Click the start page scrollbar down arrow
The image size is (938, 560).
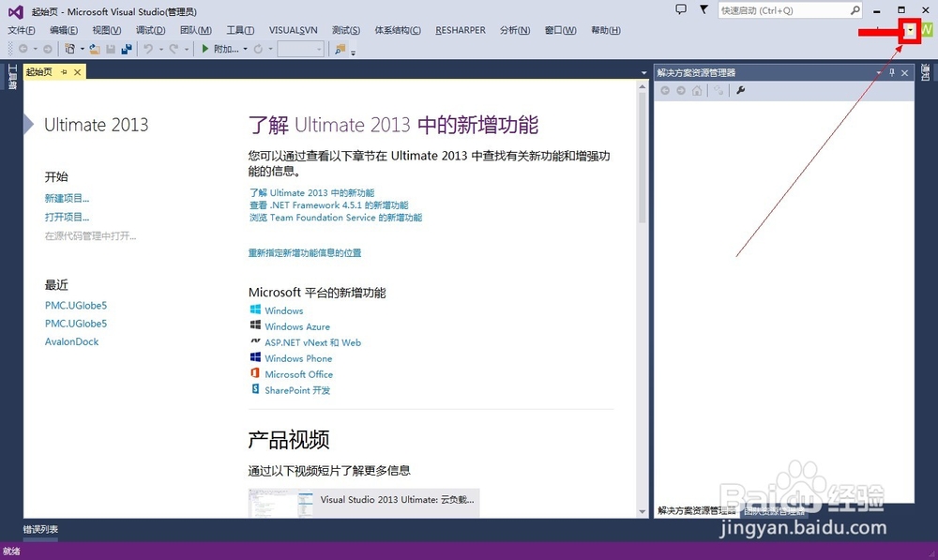pyautogui.click(x=643, y=511)
